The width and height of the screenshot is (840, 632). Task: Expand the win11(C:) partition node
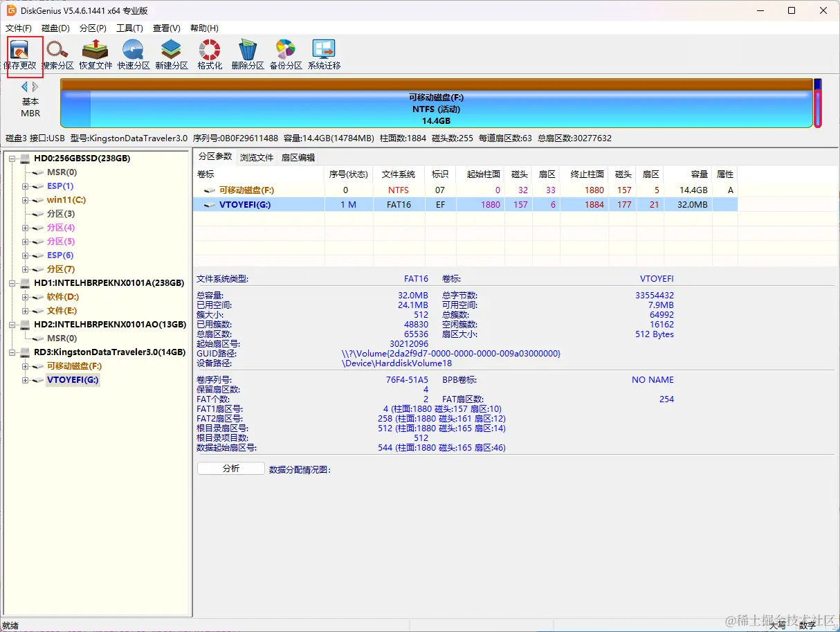pos(26,200)
